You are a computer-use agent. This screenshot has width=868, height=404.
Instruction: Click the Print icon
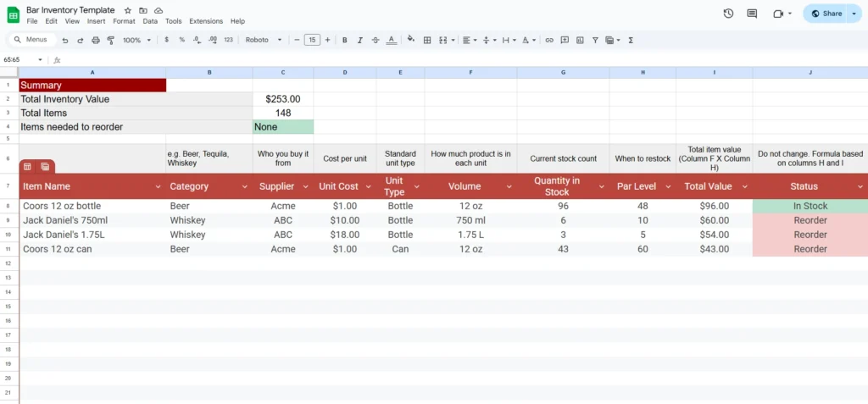coord(95,40)
